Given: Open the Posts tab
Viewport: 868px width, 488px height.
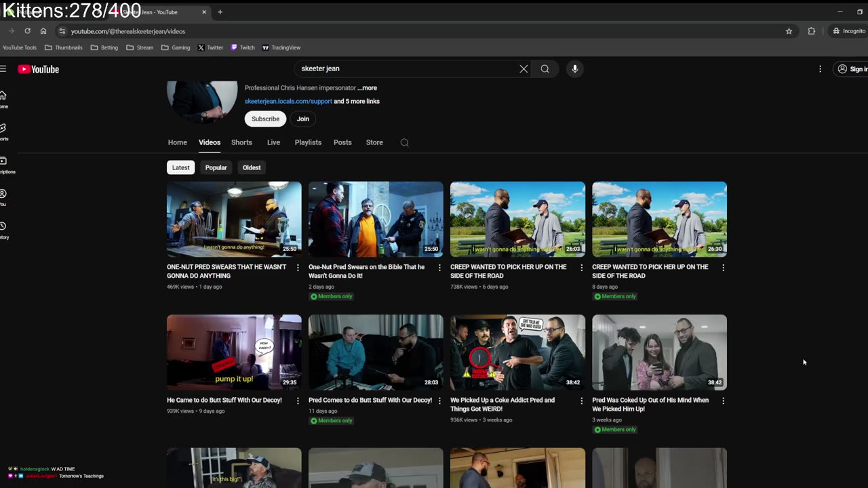Looking at the screenshot, I should coord(342,142).
